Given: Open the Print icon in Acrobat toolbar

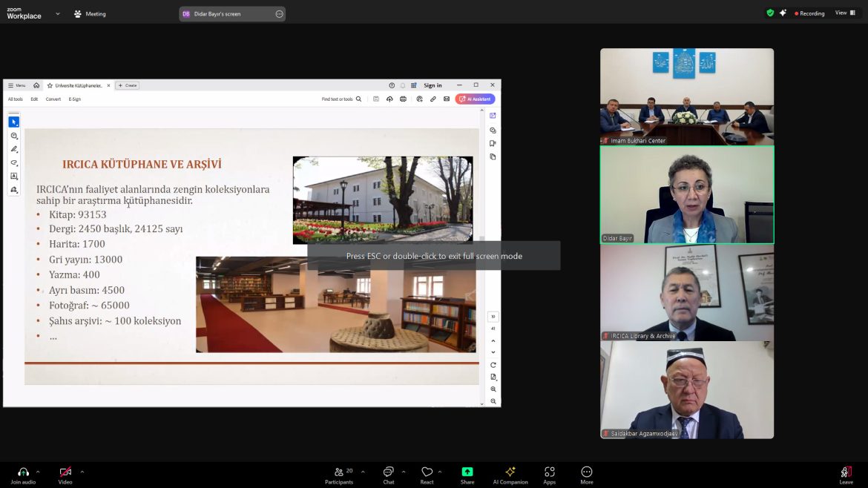Looking at the screenshot, I should (404, 99).
